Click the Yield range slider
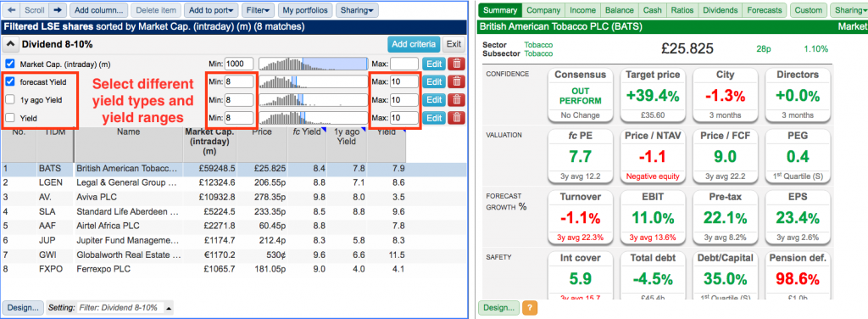The width and height of the screenshot is (868, 319). tap(313, 118)
